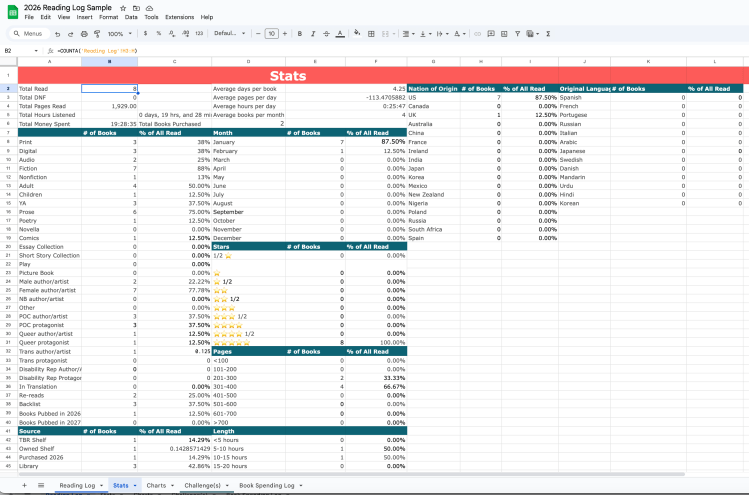Open the zoom 100% dropdown
The height and width of the screenshot is (495, 749).
click(x=123, y=33)
